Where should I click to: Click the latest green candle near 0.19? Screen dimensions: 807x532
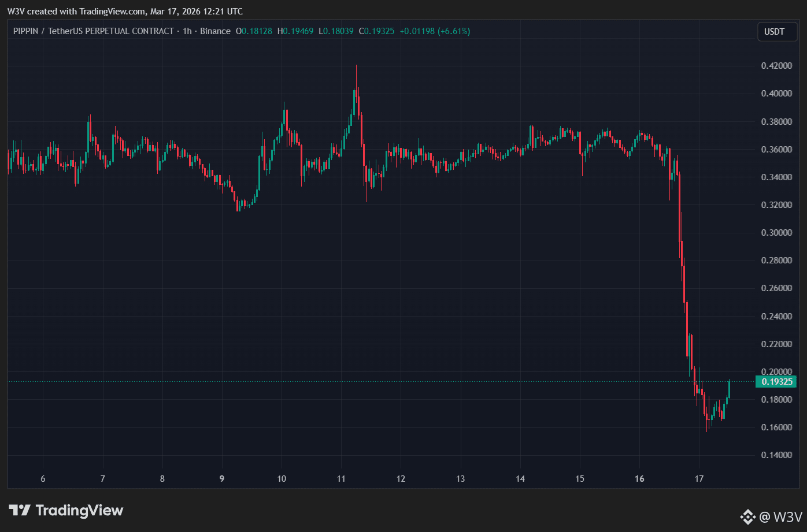[x=730, y=389]
